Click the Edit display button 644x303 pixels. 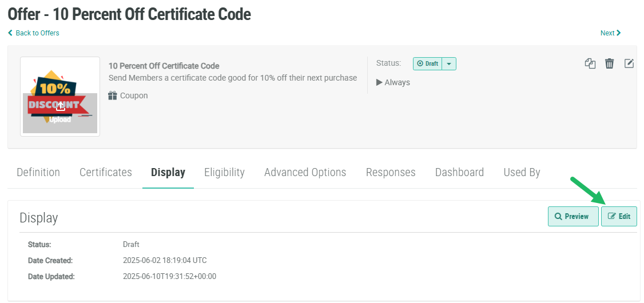[619, 217]
